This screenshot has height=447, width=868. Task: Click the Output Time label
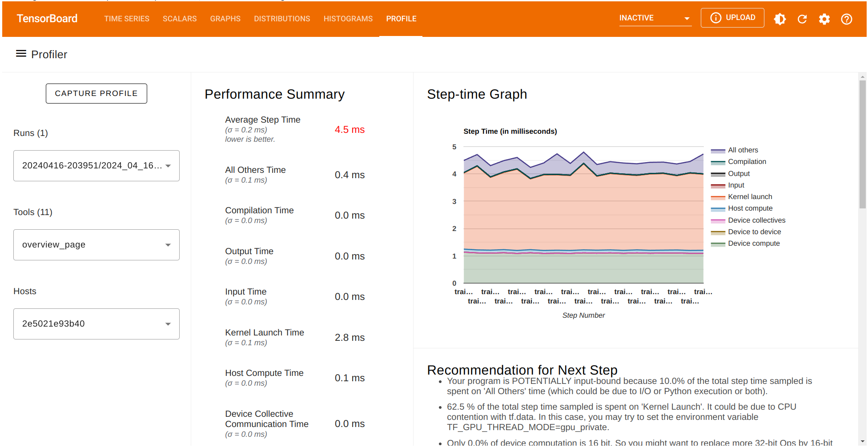pyautogui.click(x=249, y=251)
